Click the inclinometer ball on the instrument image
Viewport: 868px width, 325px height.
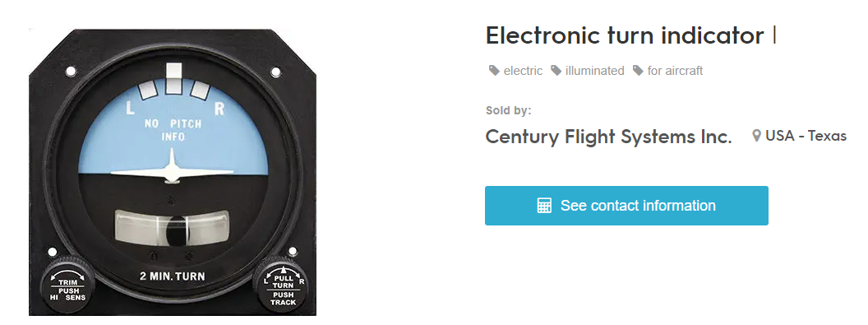(x=176, y=230)
